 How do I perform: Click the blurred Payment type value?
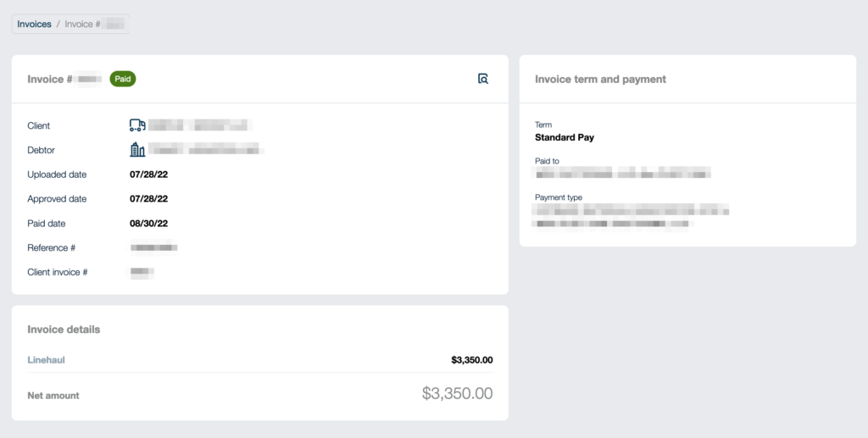(631, 216)
